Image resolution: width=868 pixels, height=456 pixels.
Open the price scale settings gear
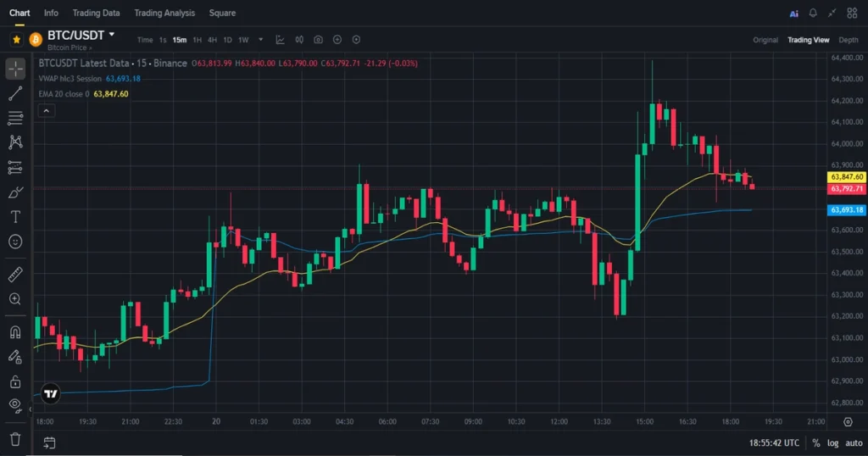click(x=848, y=422)
